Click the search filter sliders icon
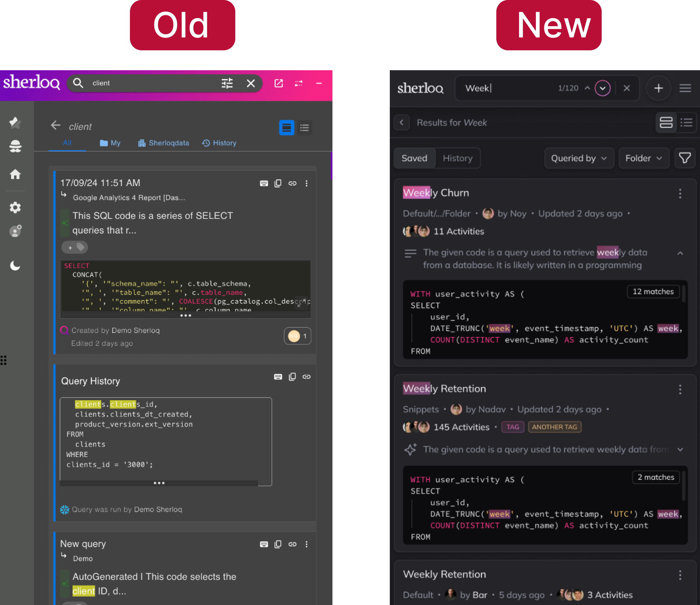 227,83
